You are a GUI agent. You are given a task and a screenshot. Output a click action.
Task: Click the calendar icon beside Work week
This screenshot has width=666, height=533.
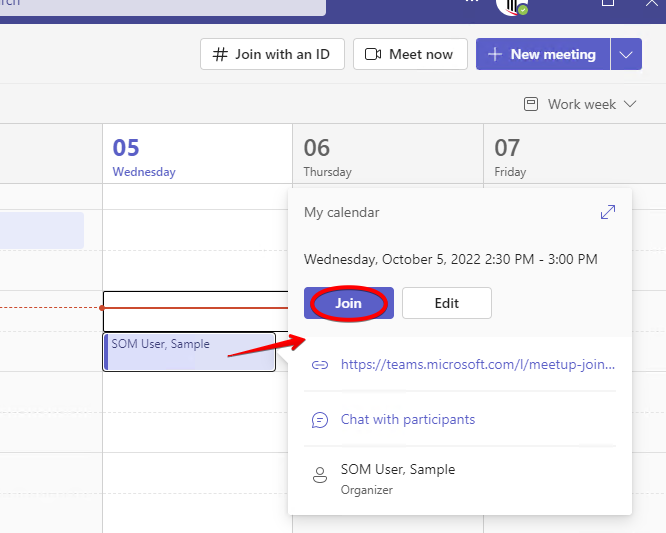[x=531, y=104]
